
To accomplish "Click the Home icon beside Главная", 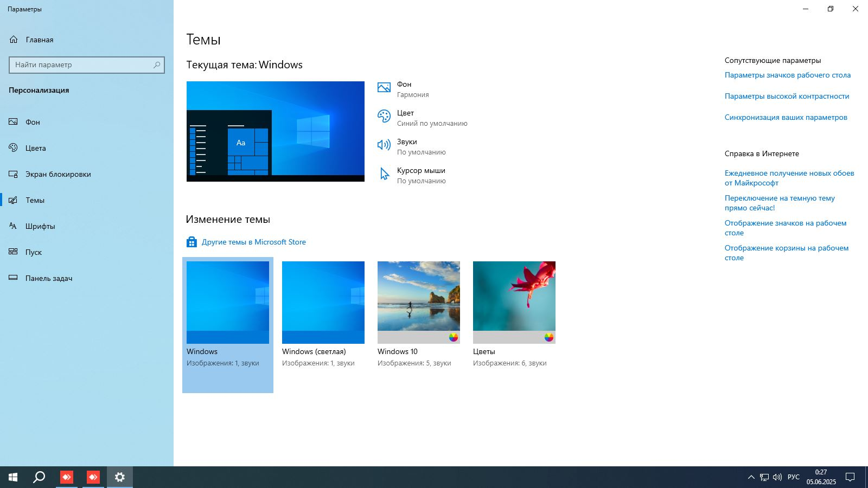I will click(14, 40).
